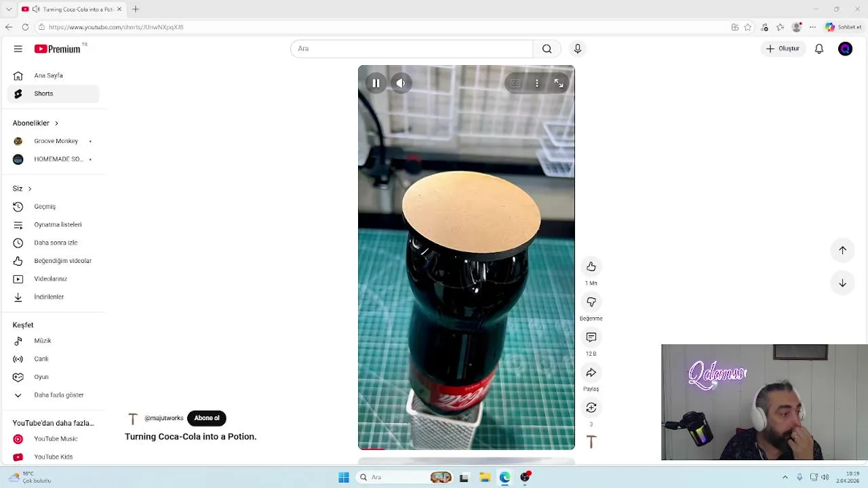Image resolution: width=868 pixels, height=488 pixels.
Task: Open the majuworks channel avatar
Action: click(133, 418)
